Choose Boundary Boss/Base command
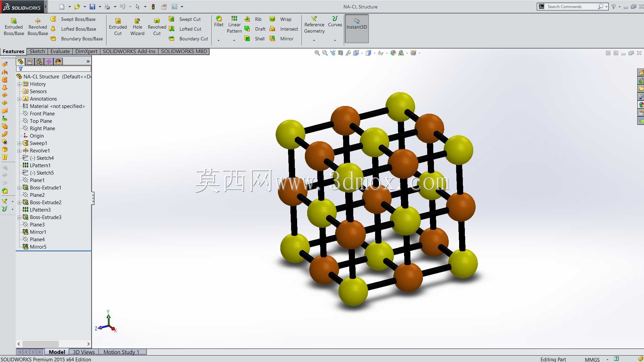 pyautogui.click(x=77, y=39)
